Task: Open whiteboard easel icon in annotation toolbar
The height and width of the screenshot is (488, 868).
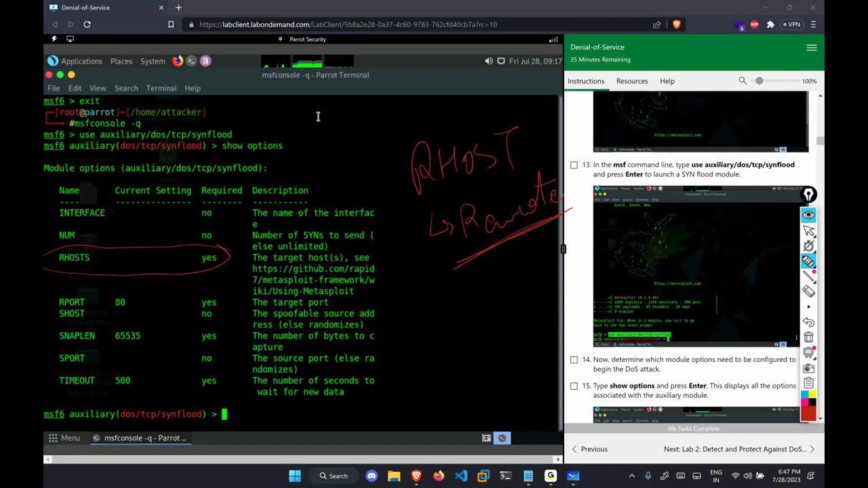Action: (x=808, y=352)
